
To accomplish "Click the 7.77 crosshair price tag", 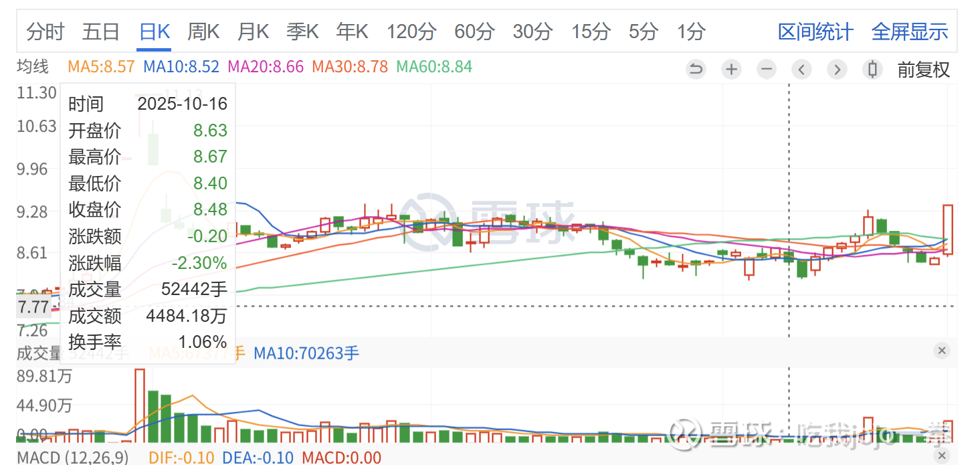I will click(x=33, y=307).
